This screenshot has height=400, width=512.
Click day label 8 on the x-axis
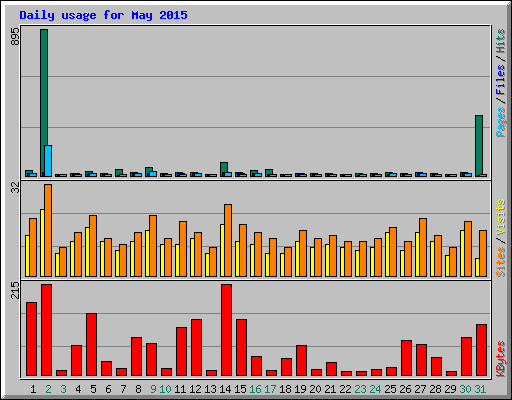tap(138, 389)
